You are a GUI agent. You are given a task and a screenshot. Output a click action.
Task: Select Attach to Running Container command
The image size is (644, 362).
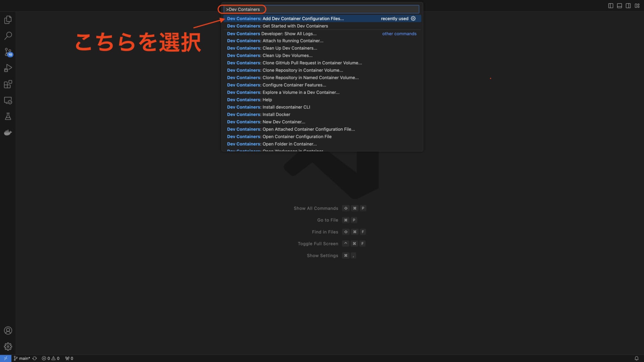(322, 41)
